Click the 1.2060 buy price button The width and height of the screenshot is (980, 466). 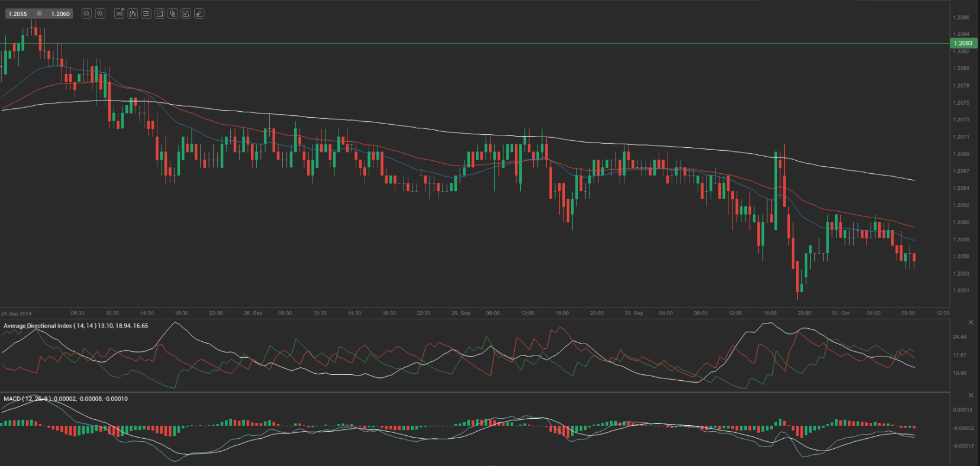pyautogui.click(x=60, y=14)
